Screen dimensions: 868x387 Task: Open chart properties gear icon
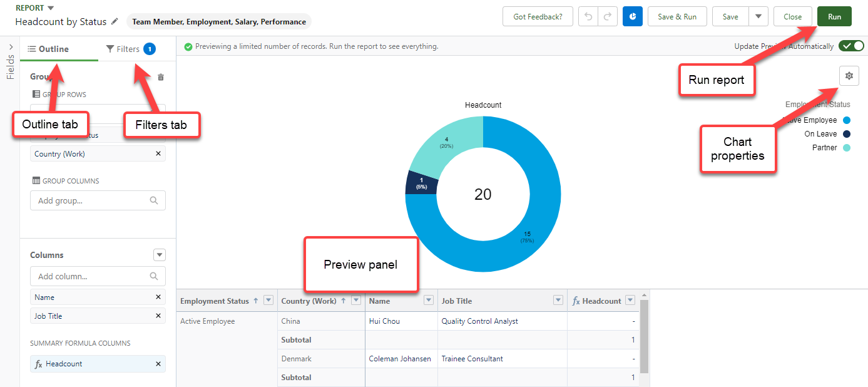(x=849, y=76)
